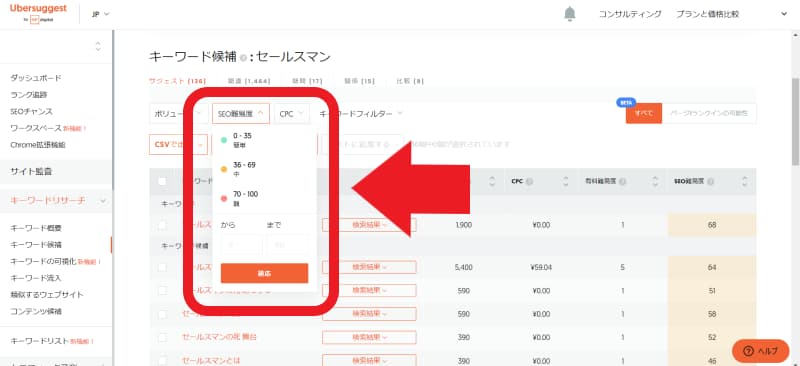Check the row with SEO difficulty 58
The image size is (800, 366).
pos(162,314)
